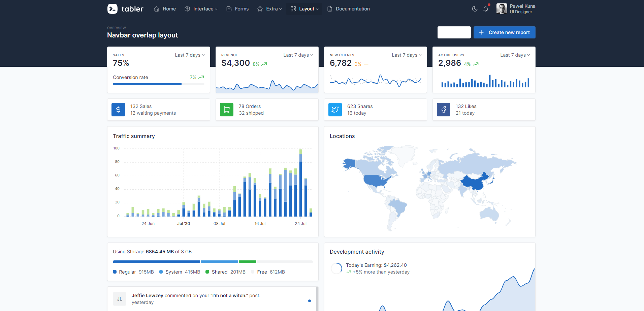This screenshot has width=644, height=311.
Task: Click the Interface package icon
Action: point(187,9)
